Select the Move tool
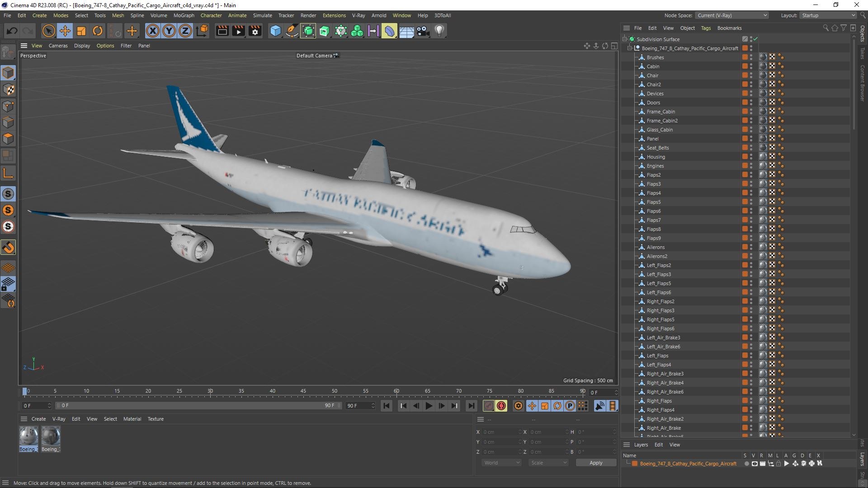 [65, 31]
